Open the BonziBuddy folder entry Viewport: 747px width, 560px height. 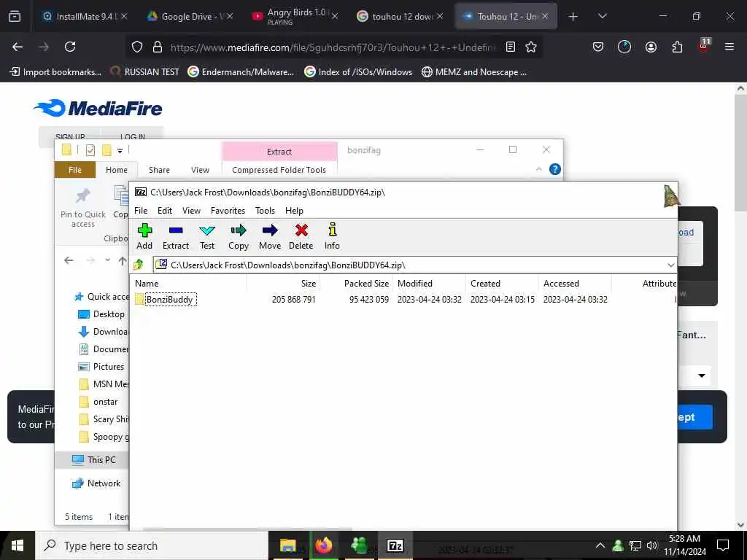pyautogui.click(x=166, y=300)
